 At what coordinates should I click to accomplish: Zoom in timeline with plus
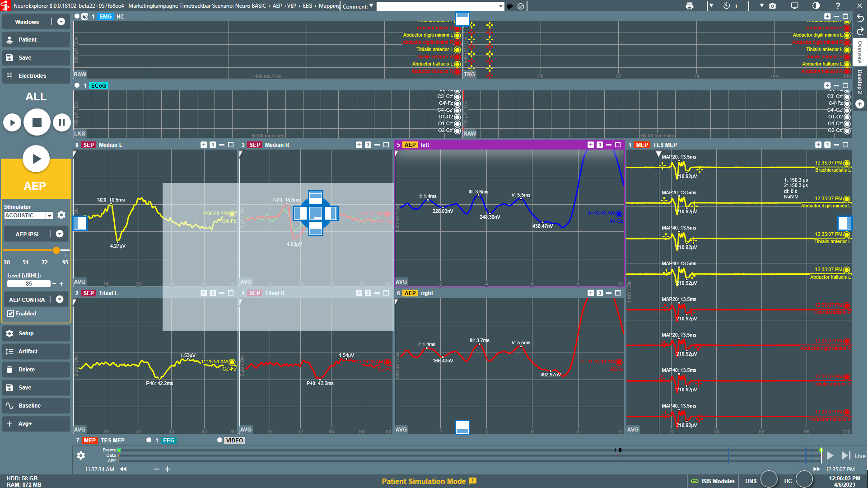[168, 469]
